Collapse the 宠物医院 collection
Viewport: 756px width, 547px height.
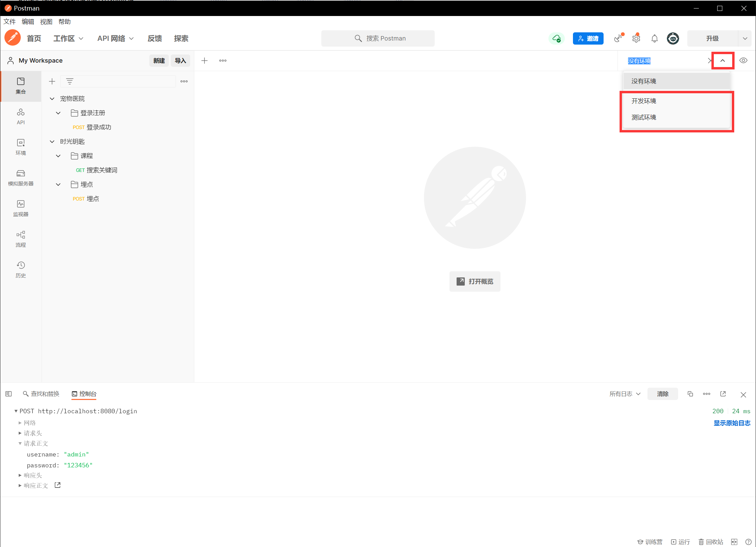tap(52, 99)
